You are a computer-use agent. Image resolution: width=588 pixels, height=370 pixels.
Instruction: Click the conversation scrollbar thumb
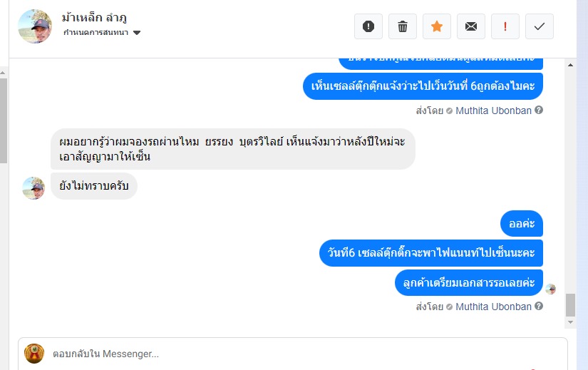click(570, 304)
